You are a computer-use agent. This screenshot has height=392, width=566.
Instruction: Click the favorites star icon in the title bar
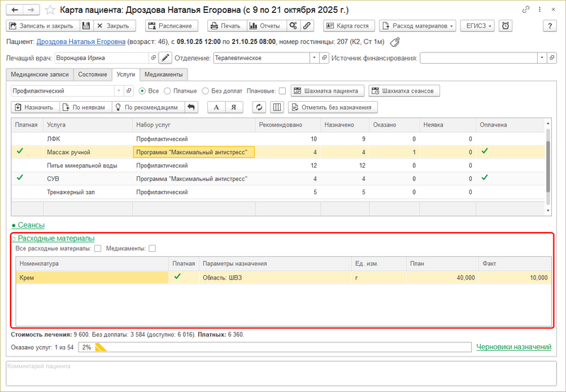(50, 10)
